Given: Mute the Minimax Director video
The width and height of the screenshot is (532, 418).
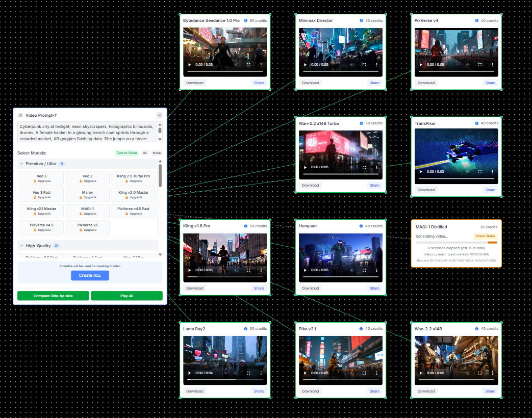Looking at the screenshot, I should 352,65.
